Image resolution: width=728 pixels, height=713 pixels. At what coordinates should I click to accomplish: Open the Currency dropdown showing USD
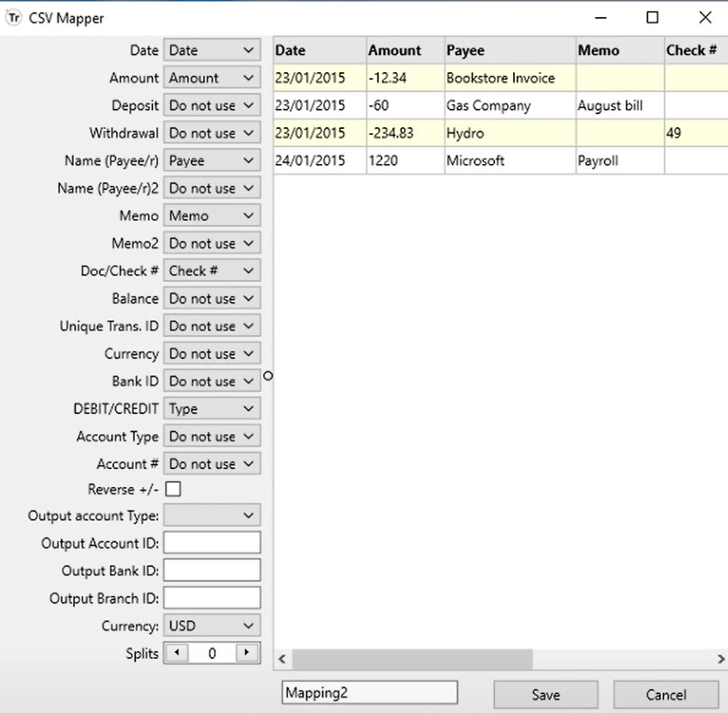pos(211,625)
